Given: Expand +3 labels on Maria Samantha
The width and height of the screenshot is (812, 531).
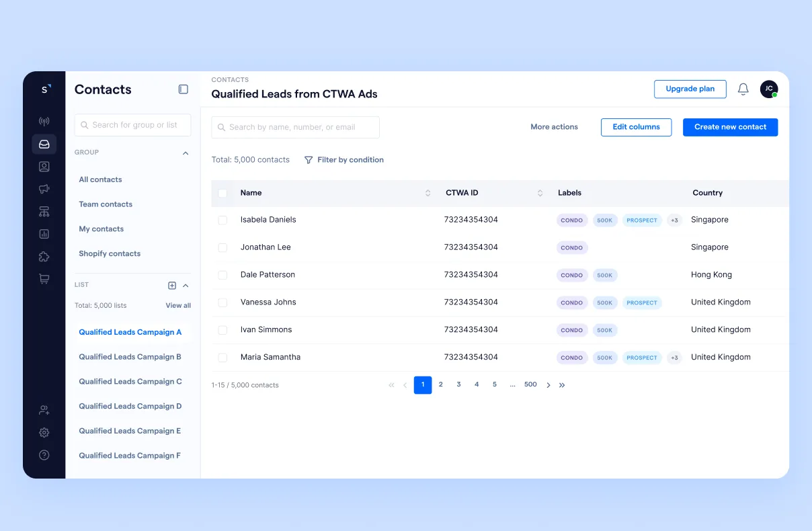Looking at the screenshot, I should (x=674, y=358).
